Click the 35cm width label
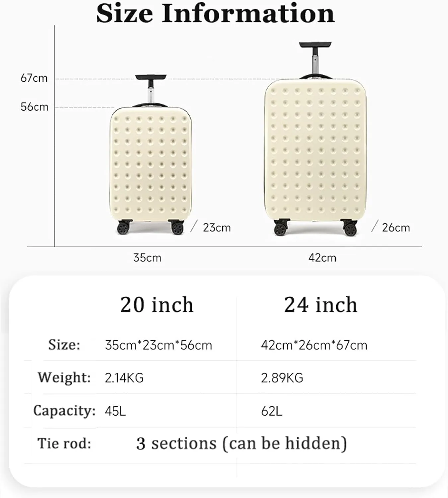 click(x=147, y=258)
